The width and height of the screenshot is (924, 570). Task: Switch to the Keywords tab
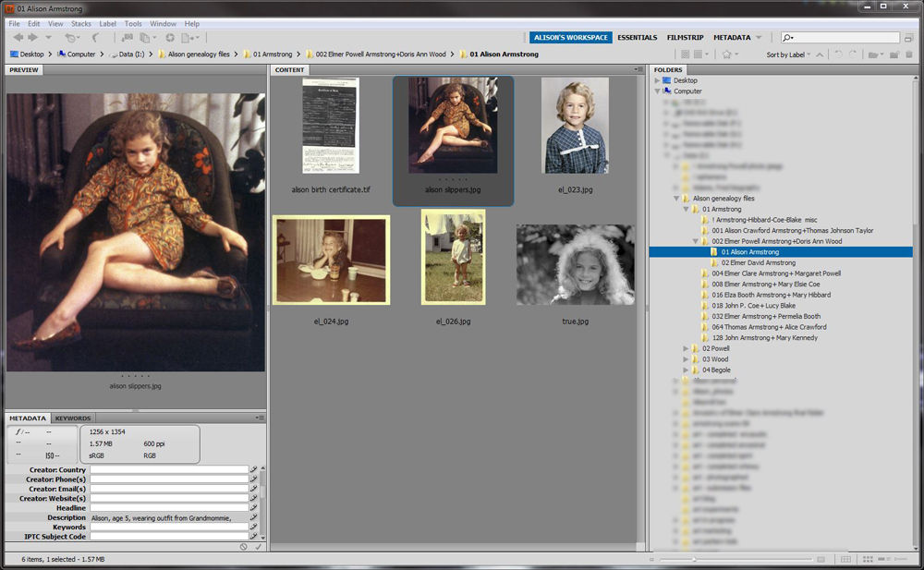tap(73, 418)
